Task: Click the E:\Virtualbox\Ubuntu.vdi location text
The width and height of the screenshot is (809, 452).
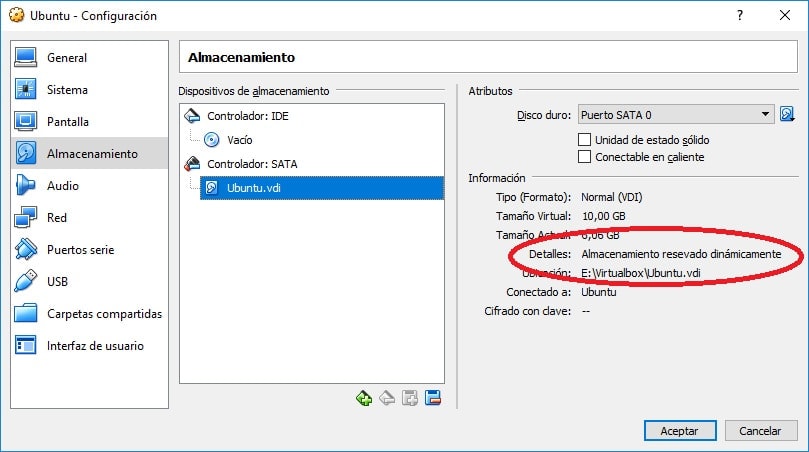Action: 641,273
